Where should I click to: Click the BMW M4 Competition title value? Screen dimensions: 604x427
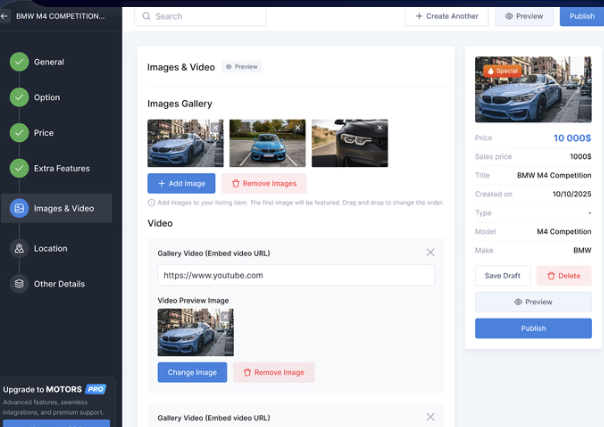click(x=554, y=175)
